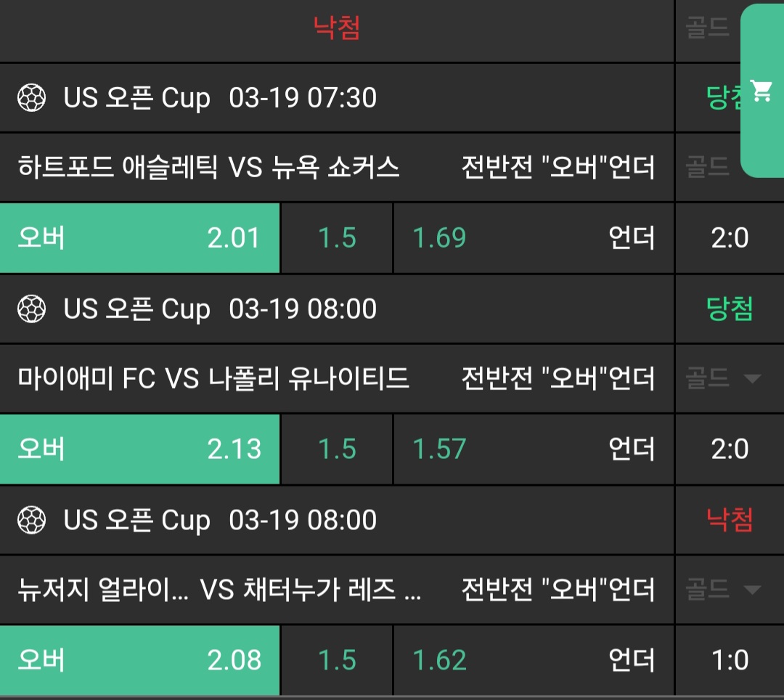
Task: Click soccer ball icon above New Jersey match
Action: pos(31,520)
